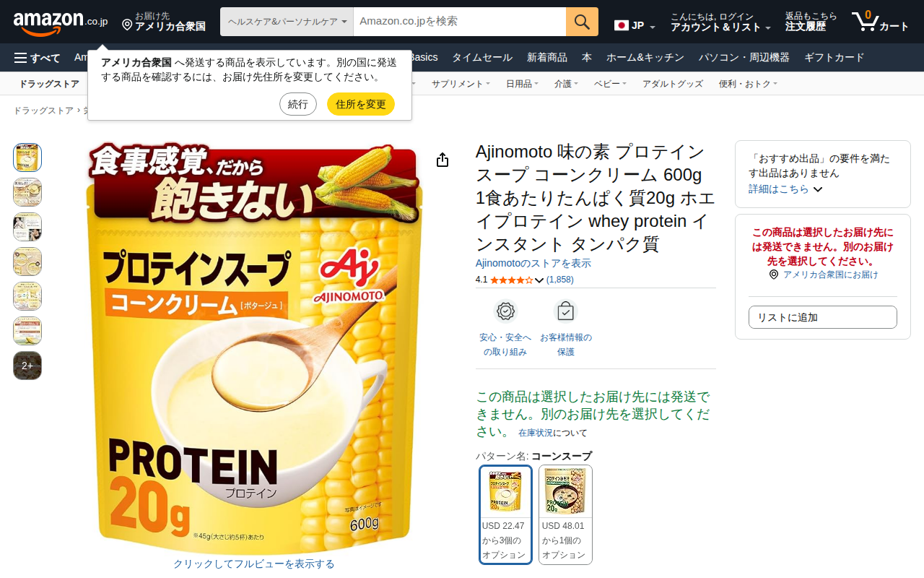Expand the star rating breakdown chevron
Viewport: 924px width, 578px height.
coord(539,280)
